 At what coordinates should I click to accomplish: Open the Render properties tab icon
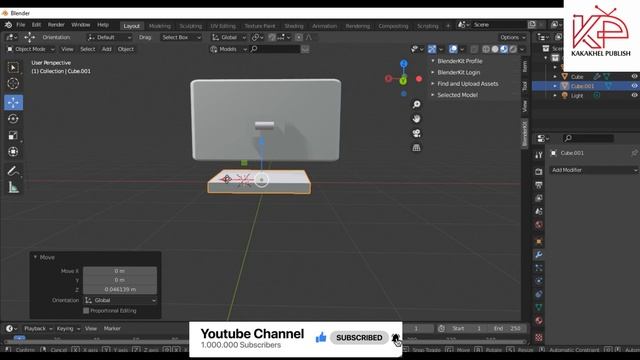(x=539, y=171)
